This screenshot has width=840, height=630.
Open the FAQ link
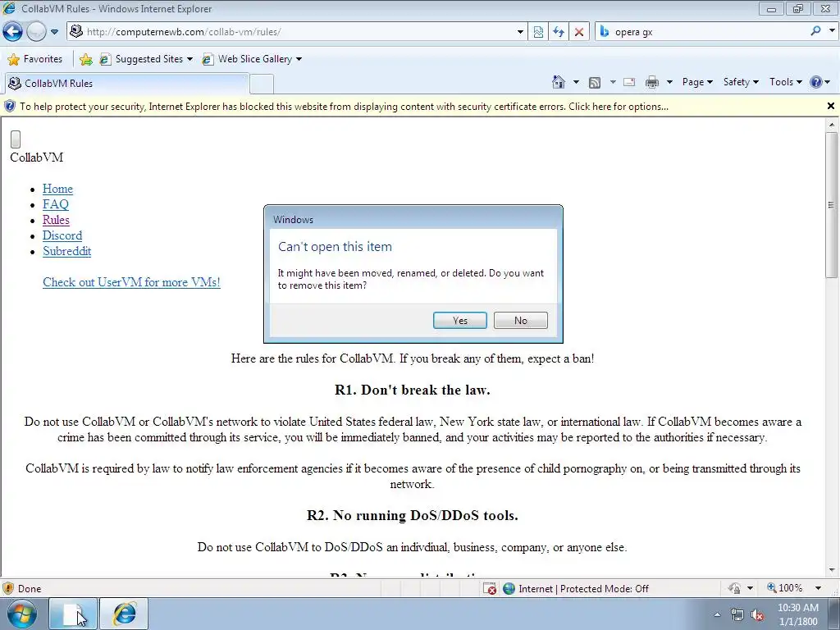[x=56, y=204]
